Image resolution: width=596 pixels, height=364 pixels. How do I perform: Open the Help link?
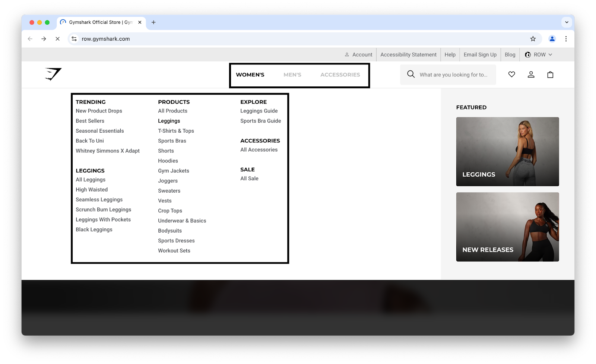[450, 55]
